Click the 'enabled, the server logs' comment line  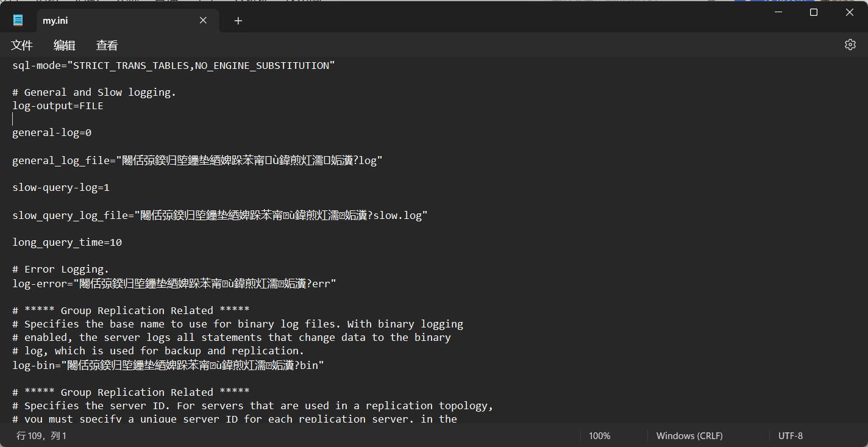(232, 337)
